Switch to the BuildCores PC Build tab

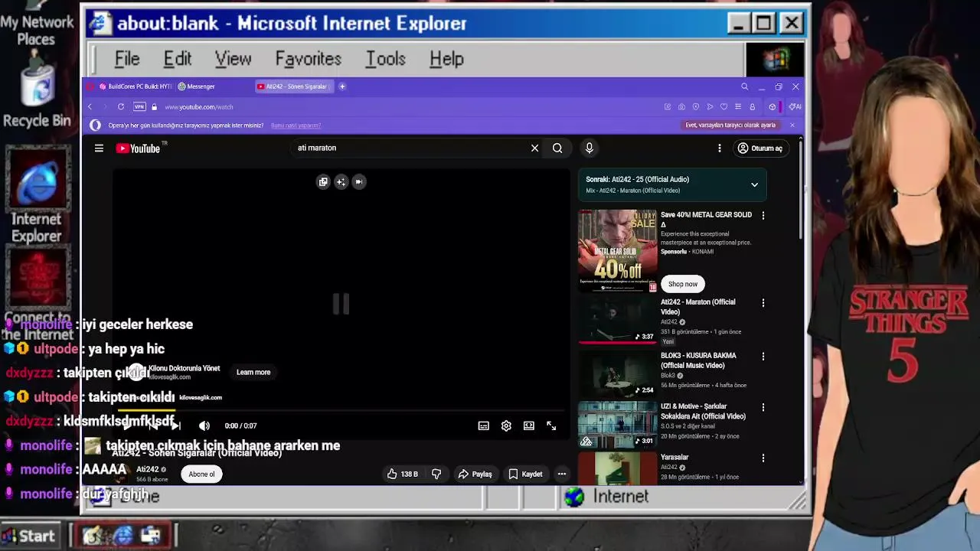[x=136, y=86]
